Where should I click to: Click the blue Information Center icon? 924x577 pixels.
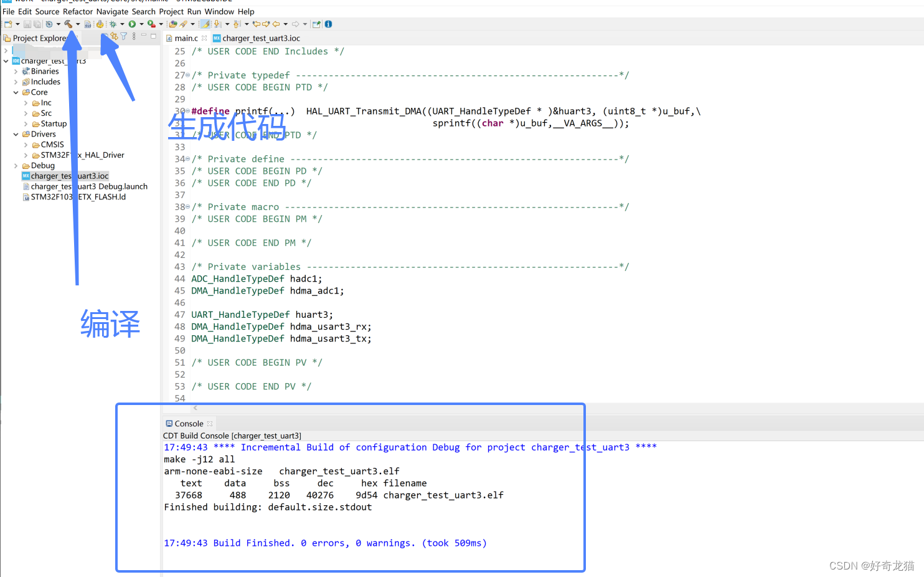tap(328, 24)
